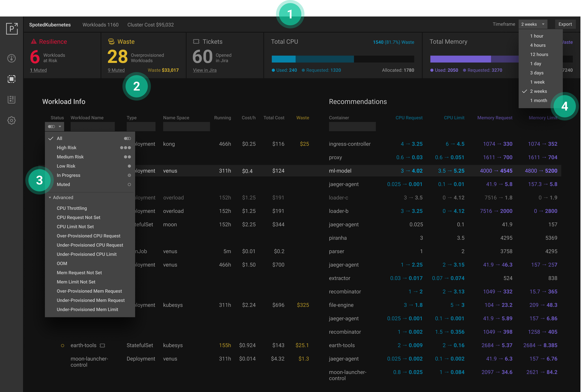Image resolution: width=582 pixels, height=392 pixels.
Task: Collapse the Advanced filter section
Action: point(61,198)
